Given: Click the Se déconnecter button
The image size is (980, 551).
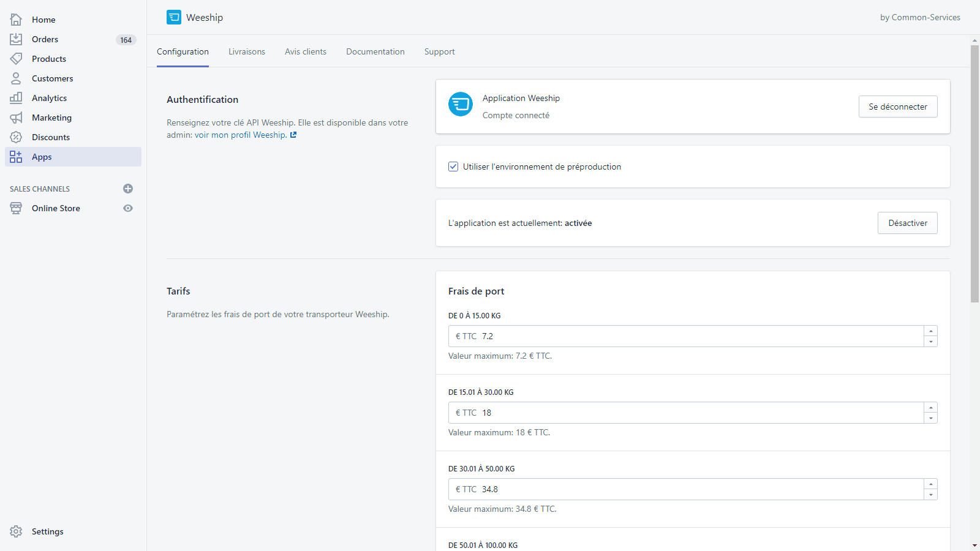Looking at the screenshot, I should (897, 107).
